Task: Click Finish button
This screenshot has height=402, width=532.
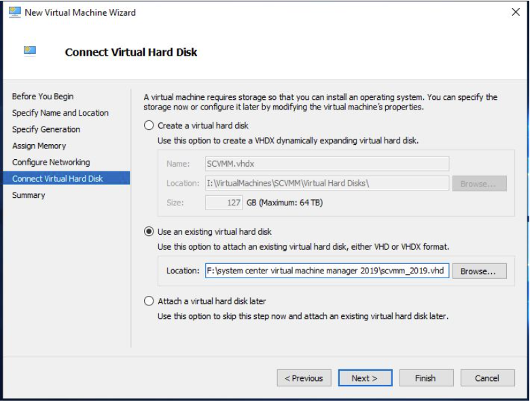Action: (426, 378)
